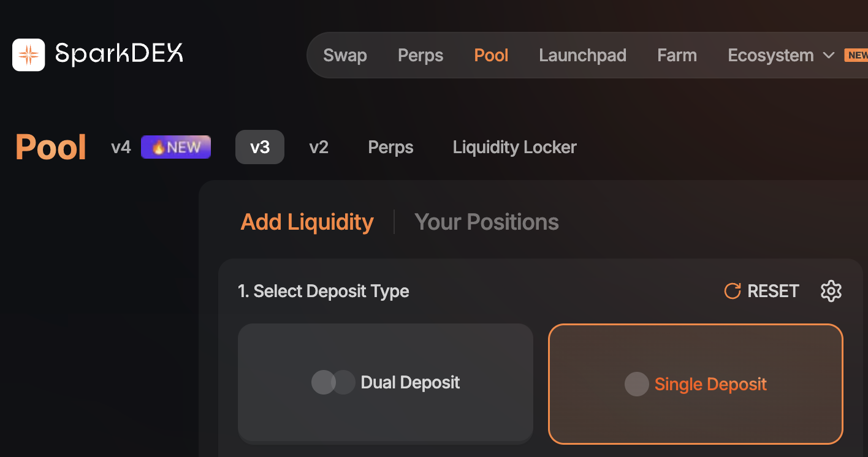
Task: Expand the Ecosystem dropdown menu
Action: click(771, 56)
